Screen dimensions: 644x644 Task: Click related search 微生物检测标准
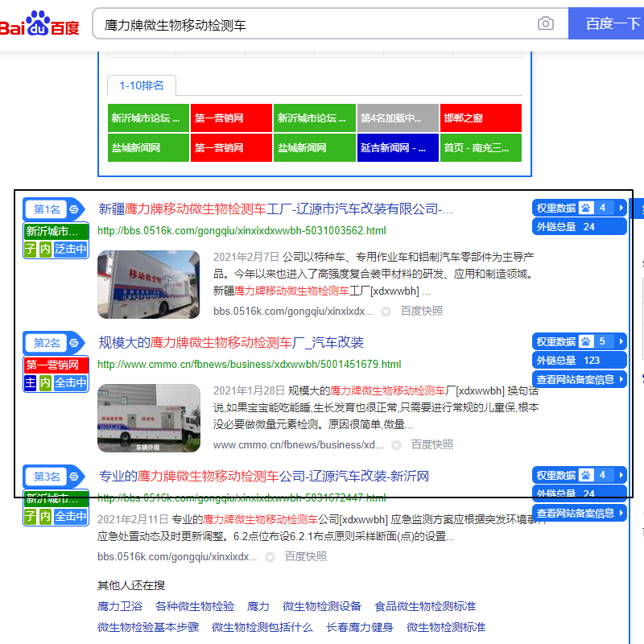click(446, 627)
